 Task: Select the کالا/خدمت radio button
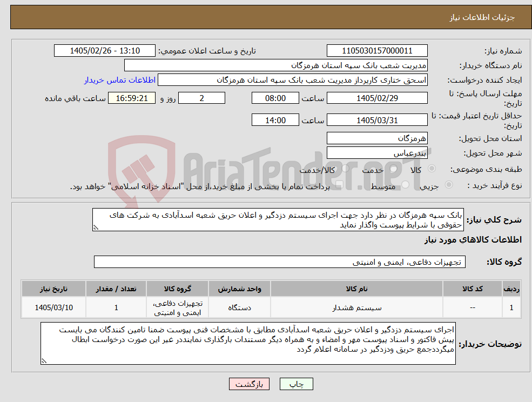(x=345, y=169)
